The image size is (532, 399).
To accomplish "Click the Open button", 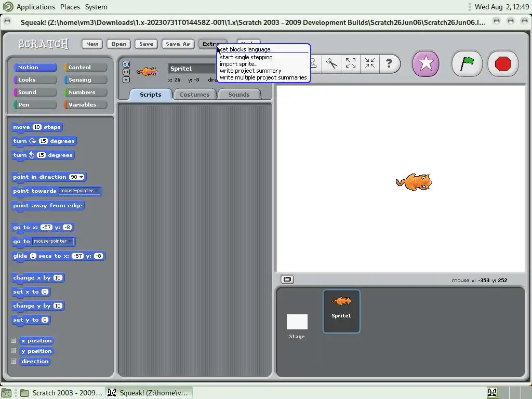I will tap(119, 44).
